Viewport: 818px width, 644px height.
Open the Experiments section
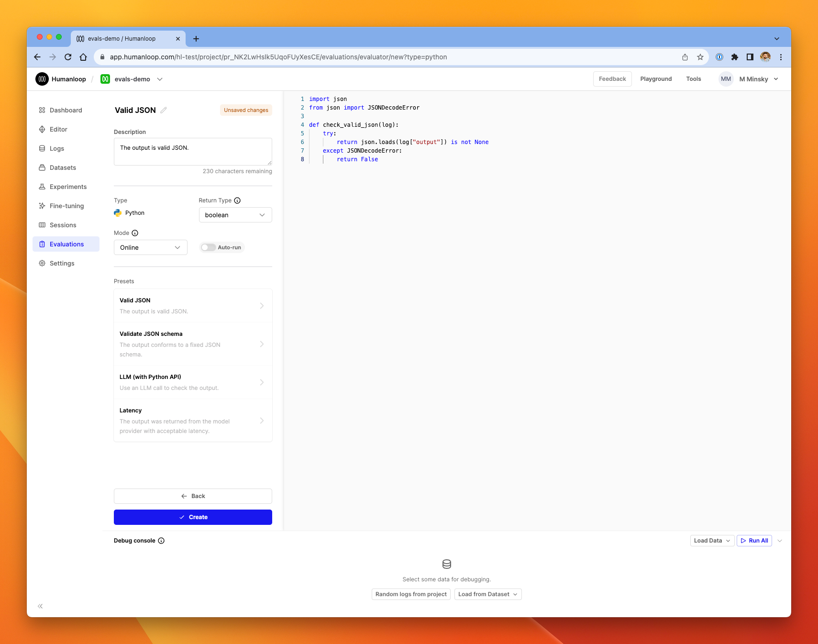tap(67, 187)
